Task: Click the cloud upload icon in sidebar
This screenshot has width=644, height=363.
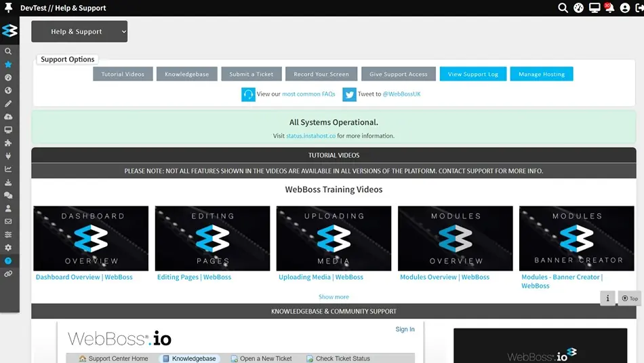Action: click(x=8, y=117)
